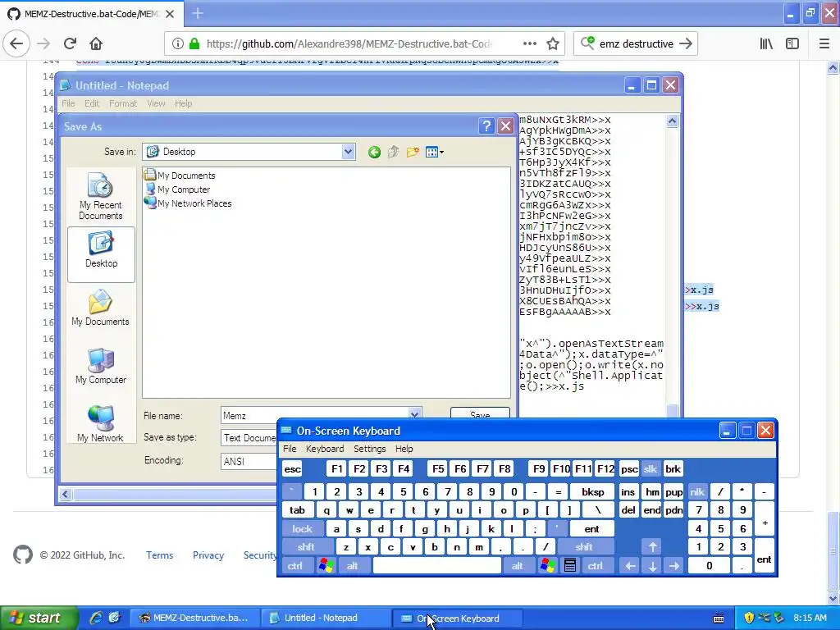Click security shield tray icon
Image resolution: width=840 pixels, height=630 pixels.
[749, 618]
